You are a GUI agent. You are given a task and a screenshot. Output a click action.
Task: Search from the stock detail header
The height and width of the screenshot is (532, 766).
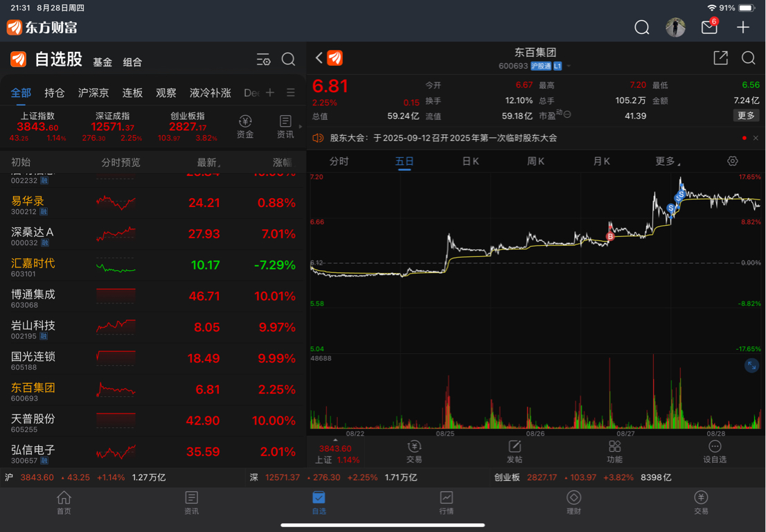pyautogui.click(x=748, y=58)
